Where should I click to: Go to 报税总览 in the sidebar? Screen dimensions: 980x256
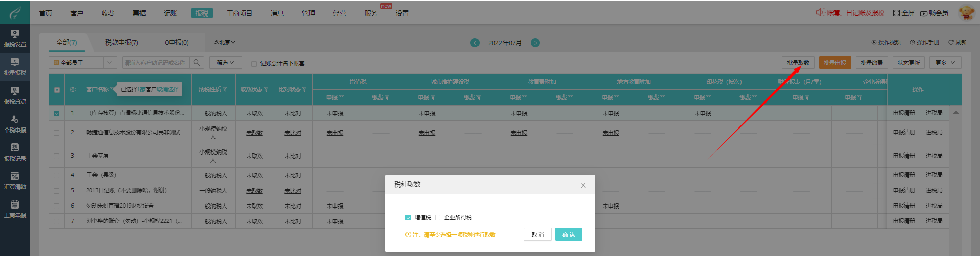[15, 95]
